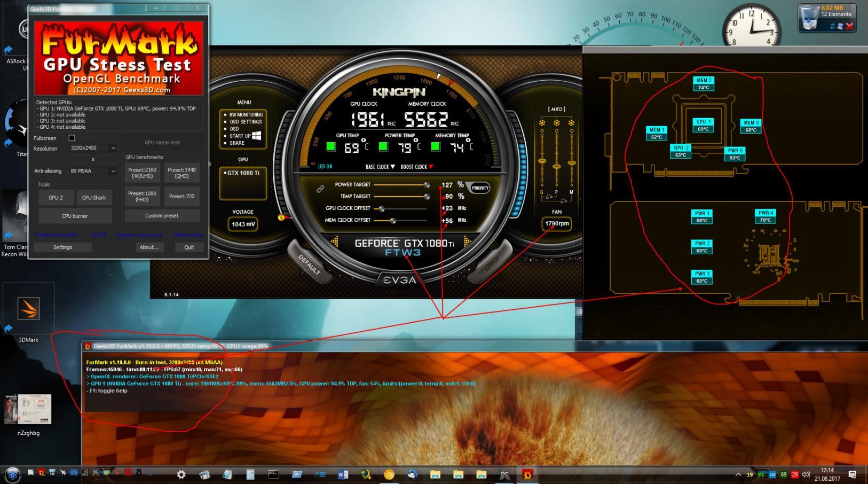Click the left profile arrow beside GeForce GTX 1080 Ti
868x484 pixels.
(335, 242)
